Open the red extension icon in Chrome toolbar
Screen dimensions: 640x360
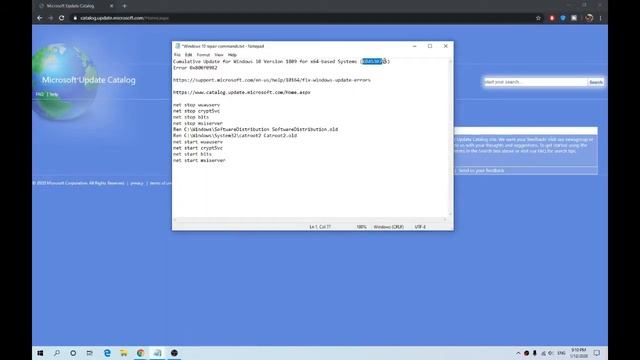tap(552, 18)
